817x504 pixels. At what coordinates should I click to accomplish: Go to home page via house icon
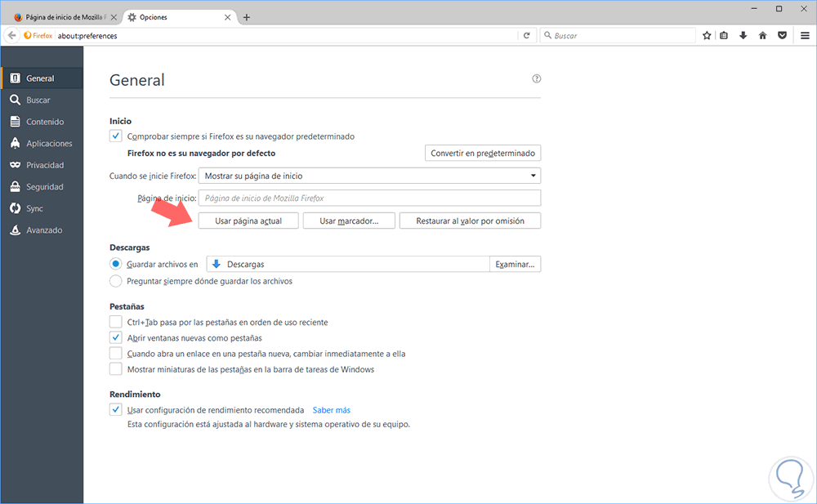coord(763,35)
